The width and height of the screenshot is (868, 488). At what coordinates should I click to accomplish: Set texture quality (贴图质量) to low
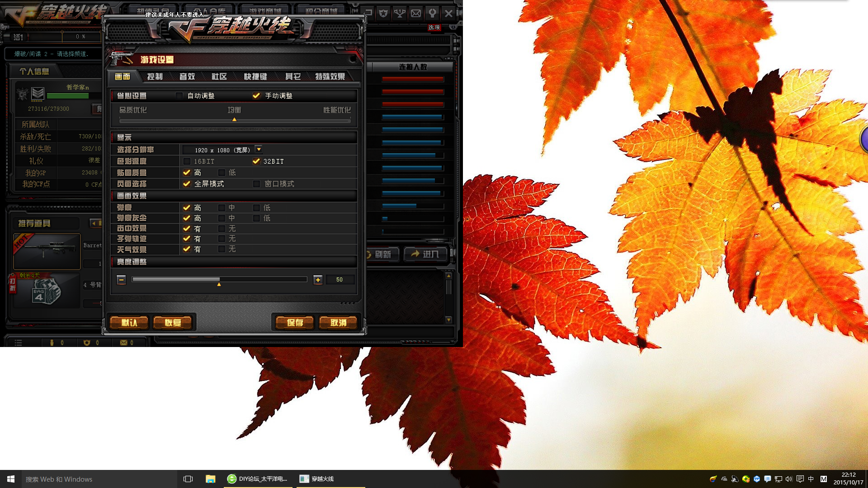coord(222,173)
